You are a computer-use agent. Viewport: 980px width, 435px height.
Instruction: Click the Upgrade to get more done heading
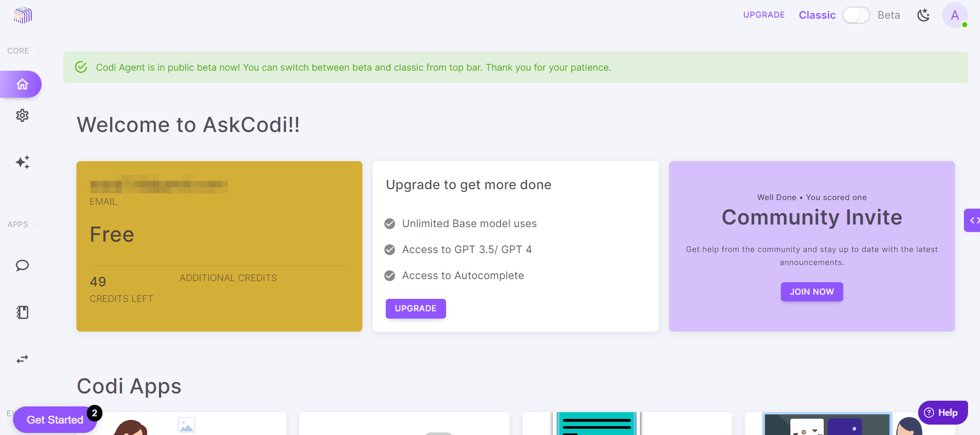[468, 185]
